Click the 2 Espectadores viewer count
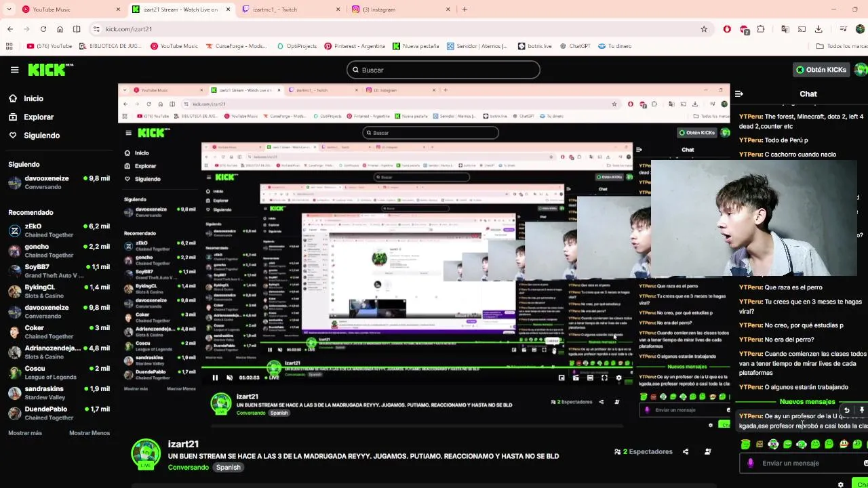 pos(644,451)
